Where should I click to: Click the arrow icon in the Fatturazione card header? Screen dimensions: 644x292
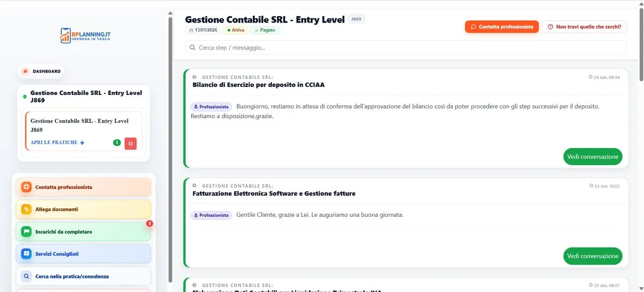point(194,186)
